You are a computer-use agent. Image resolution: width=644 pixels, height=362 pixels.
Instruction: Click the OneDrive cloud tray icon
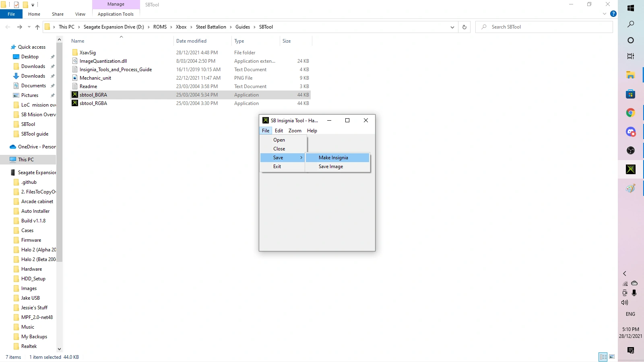pyautogui.click(x=634, y=283)
